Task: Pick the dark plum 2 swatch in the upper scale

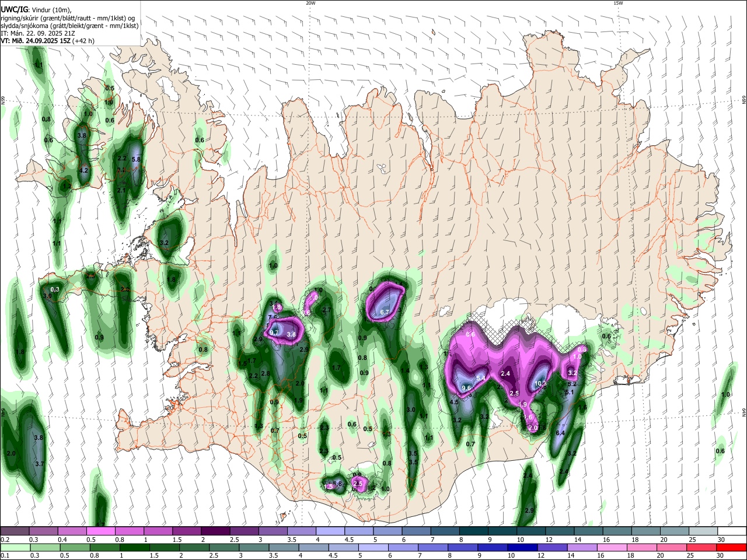Action: 215,531
